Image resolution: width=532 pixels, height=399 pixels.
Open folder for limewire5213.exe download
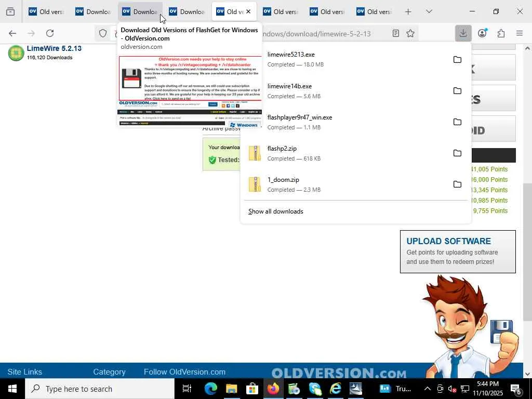point(457,59)
